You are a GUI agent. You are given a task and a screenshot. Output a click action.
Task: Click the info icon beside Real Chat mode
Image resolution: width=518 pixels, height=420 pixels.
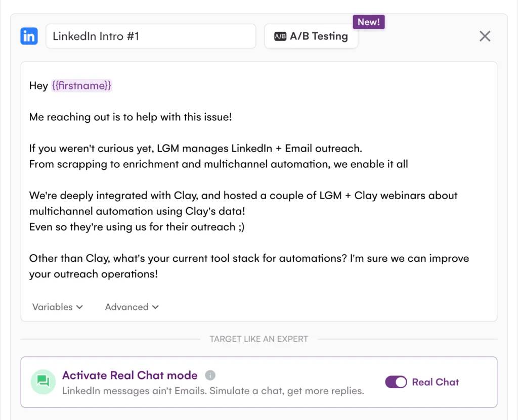click(210, 376)
